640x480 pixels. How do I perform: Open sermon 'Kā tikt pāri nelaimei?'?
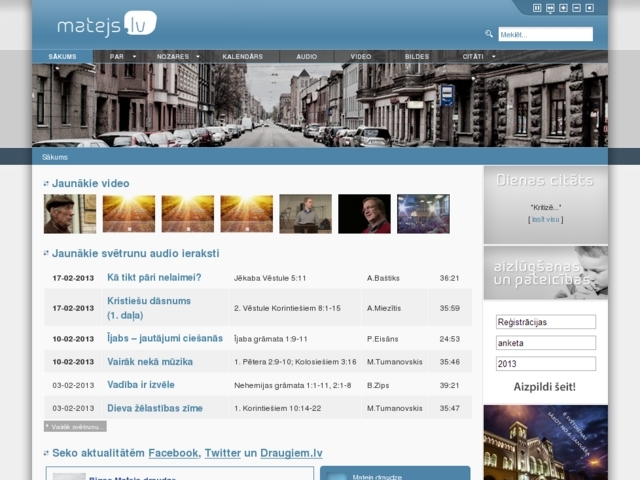pyautogui.click(x=154, y=278)
